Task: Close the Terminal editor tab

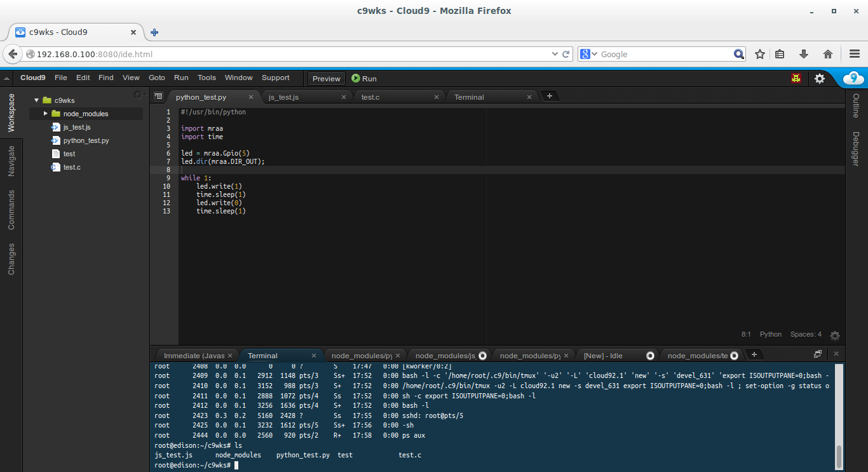Action: [529, 97]
